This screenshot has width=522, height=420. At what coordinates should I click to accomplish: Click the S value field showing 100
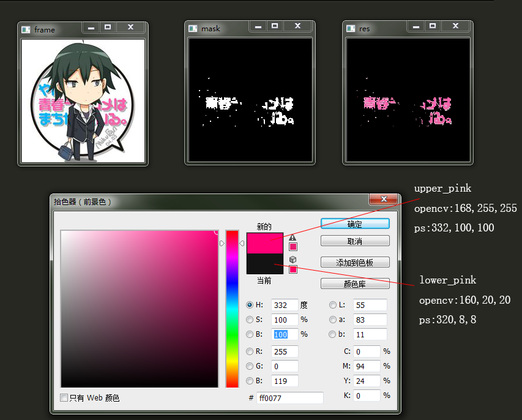pyautogui.click(x=285, y=320)
